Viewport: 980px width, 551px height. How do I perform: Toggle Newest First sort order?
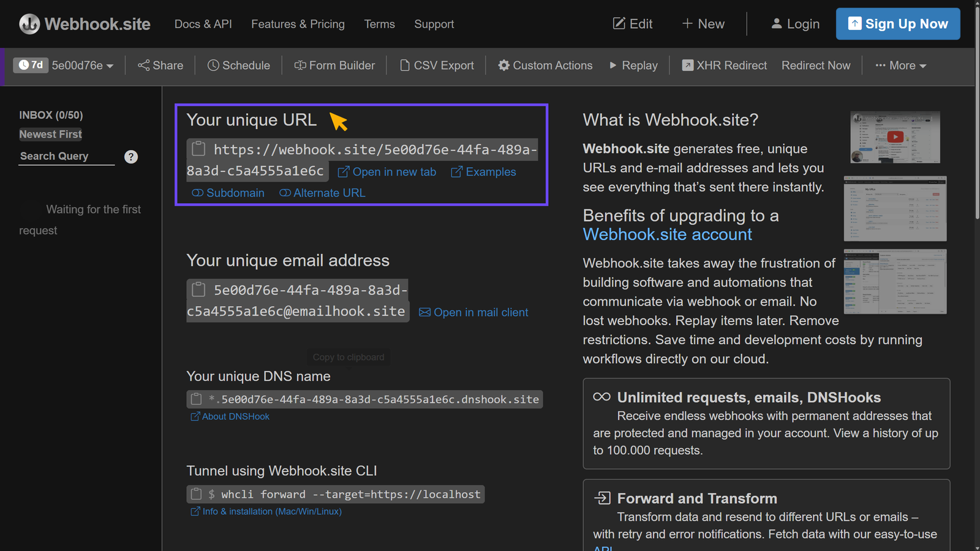coord(51,134)
